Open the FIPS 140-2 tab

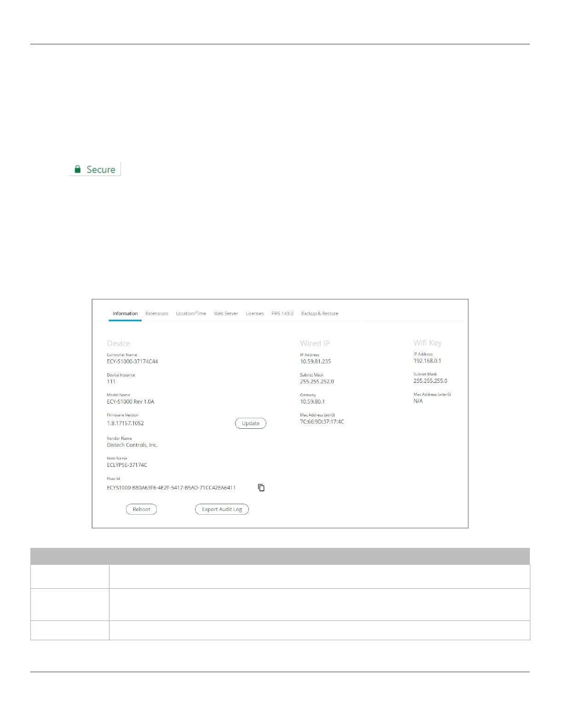coord(282,313)
